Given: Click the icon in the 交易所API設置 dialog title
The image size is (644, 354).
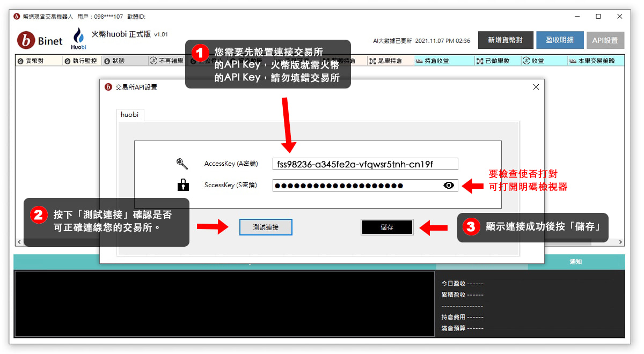Looking at the screenshot, I should 108,87.
